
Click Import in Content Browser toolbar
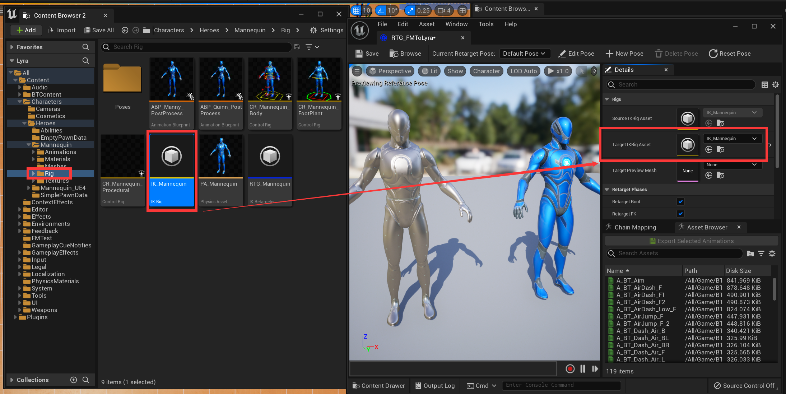tap(62, 30)
